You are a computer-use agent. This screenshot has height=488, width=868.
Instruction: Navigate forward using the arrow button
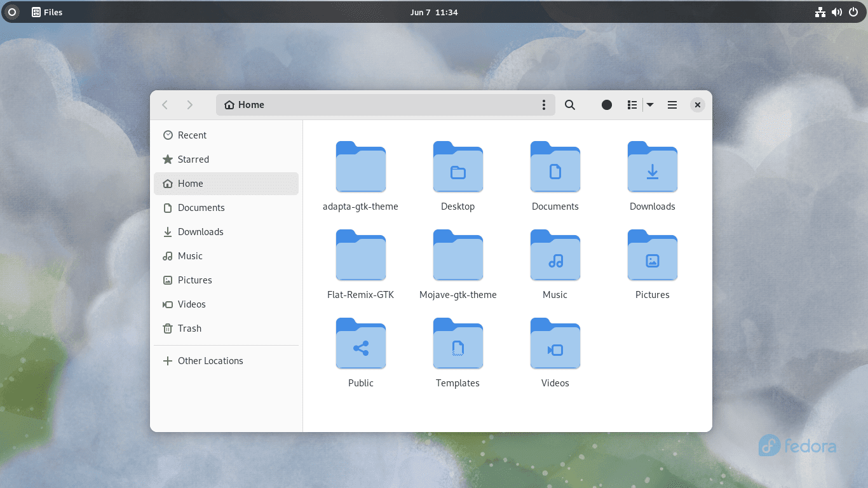click(189, 105)
